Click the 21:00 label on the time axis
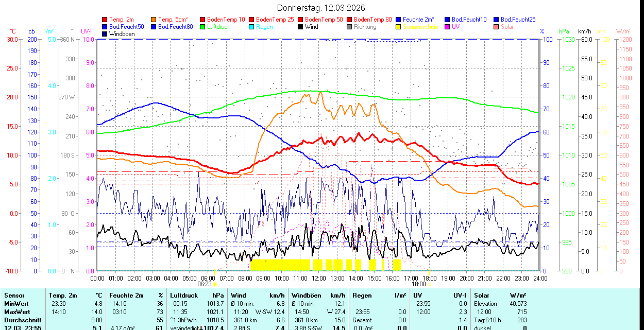The image size is (644, 330). (485, 278)
